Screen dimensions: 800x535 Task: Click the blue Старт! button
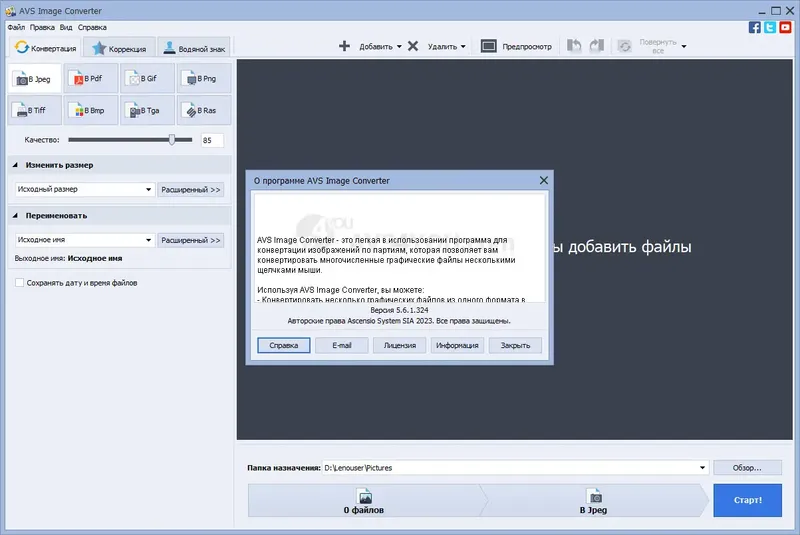747,500
